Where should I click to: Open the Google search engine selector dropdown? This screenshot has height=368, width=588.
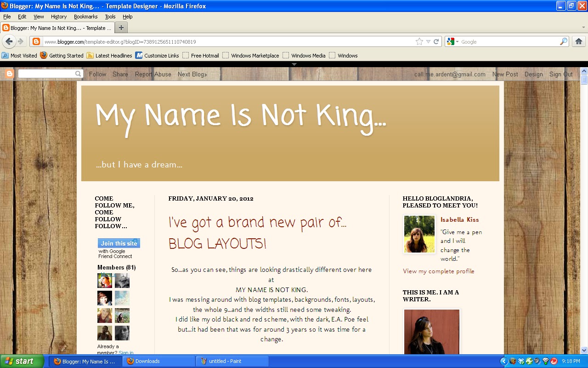pos(452,41)
